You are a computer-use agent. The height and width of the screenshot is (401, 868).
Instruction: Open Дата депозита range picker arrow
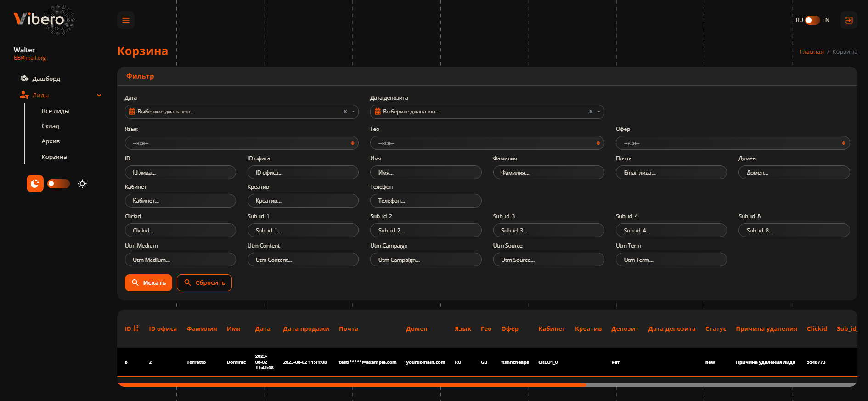click(x=599, y=112)
